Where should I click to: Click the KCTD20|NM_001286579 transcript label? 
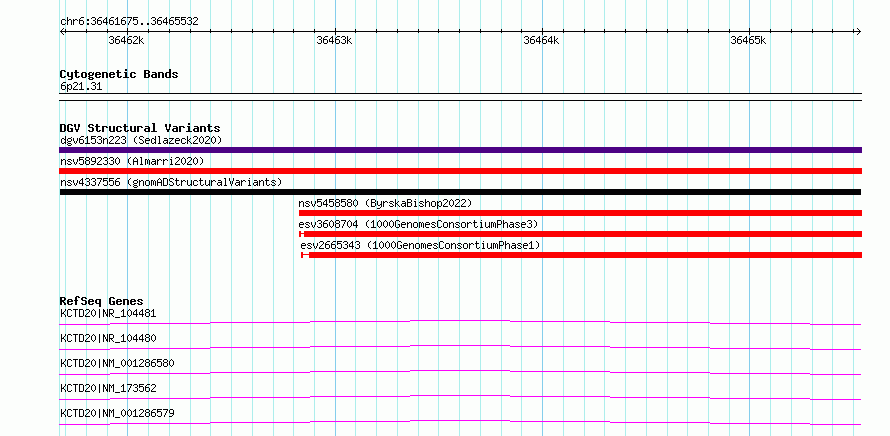117,413
